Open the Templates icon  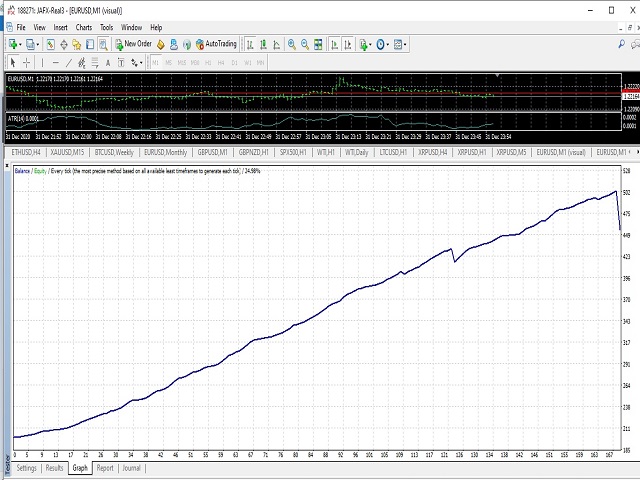point(398,44)
